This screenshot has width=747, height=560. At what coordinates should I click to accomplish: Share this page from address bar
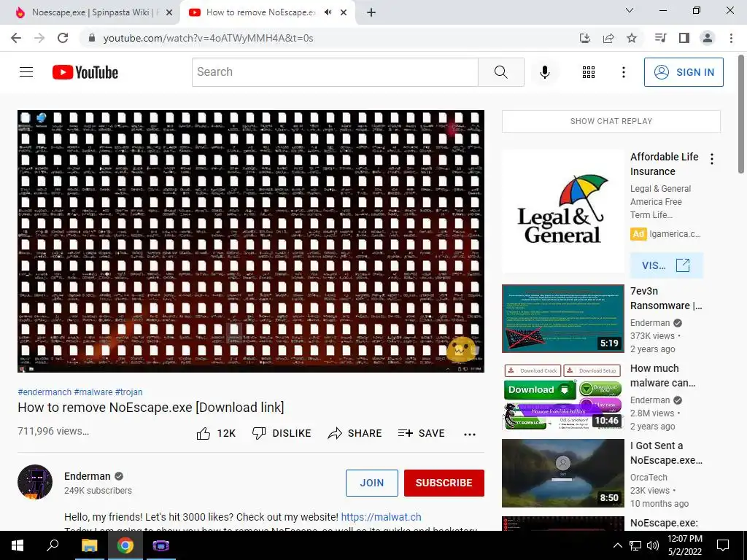[608, 38]
